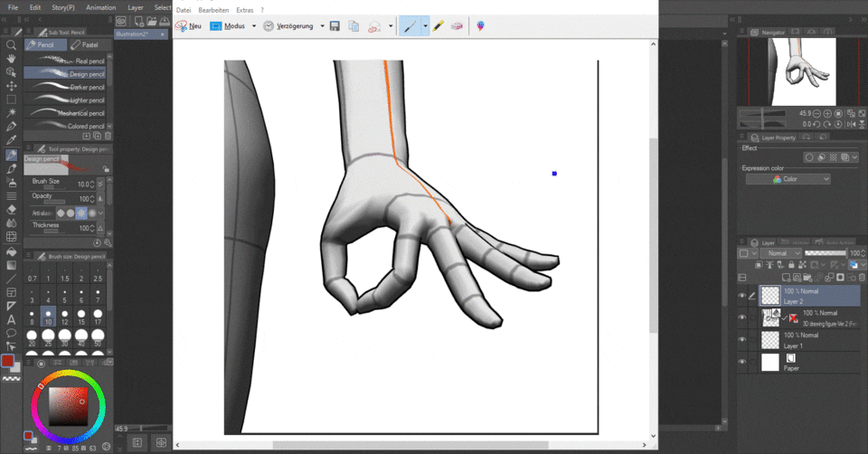Hide Layer 1 with eye icon

(x=741, y=340)
